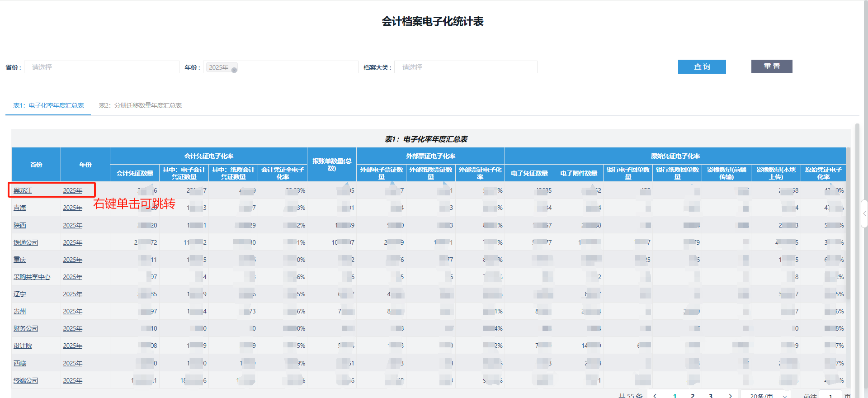Click the 外部票证电子化率 group header
Screen dimensions: 868x398
[x=430, y=156]
